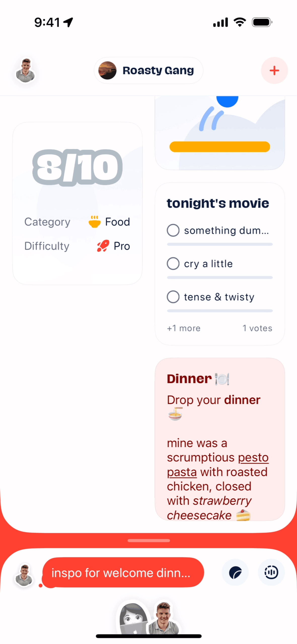This screenshot has width=297, height=644.
Task: Open your profile avatar in header
Action: 25,71
